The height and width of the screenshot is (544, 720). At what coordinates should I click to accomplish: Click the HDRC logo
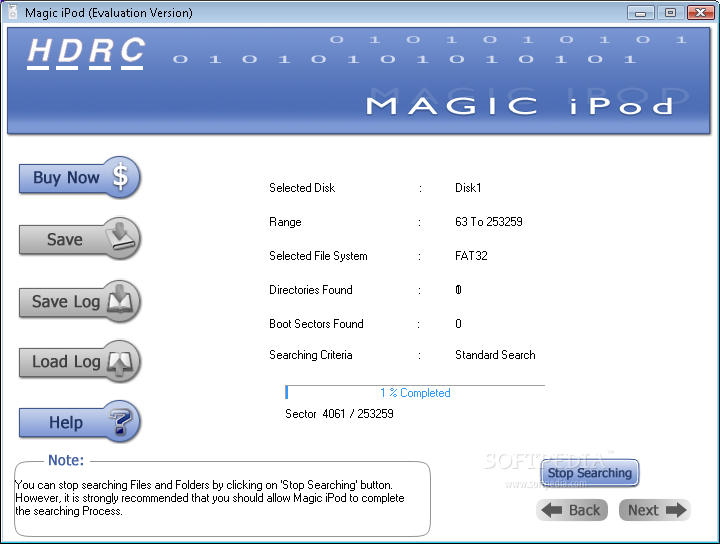86,53
